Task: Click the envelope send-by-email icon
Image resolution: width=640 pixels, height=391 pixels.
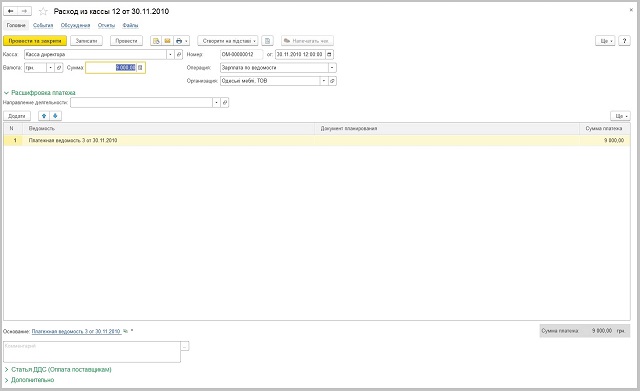Action: (167, 41)
